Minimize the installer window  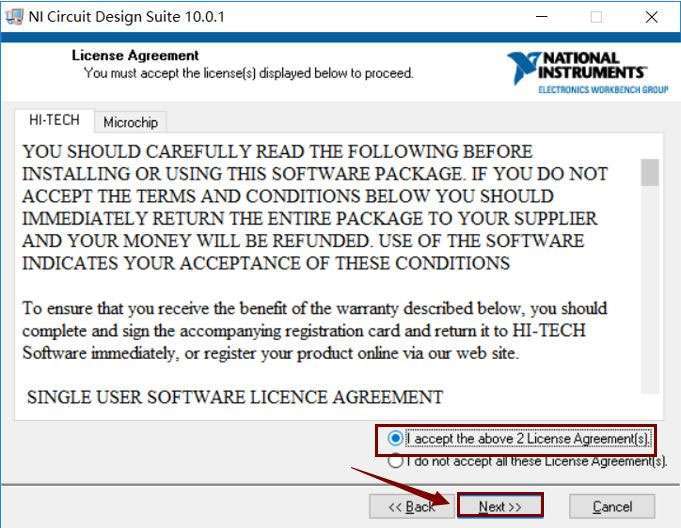click(541, 17)
